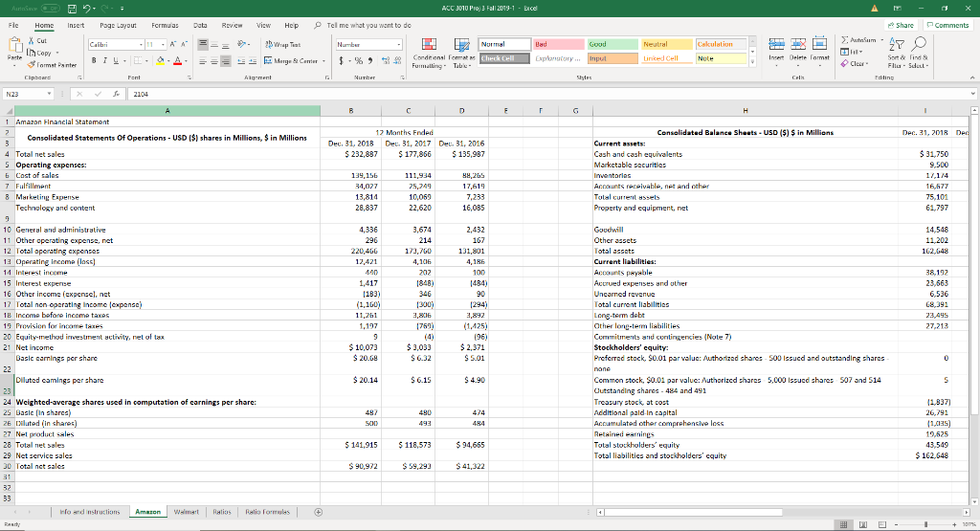Click the zoom slider handle
The width and height of the screenshot is (980, 531).
925,524
